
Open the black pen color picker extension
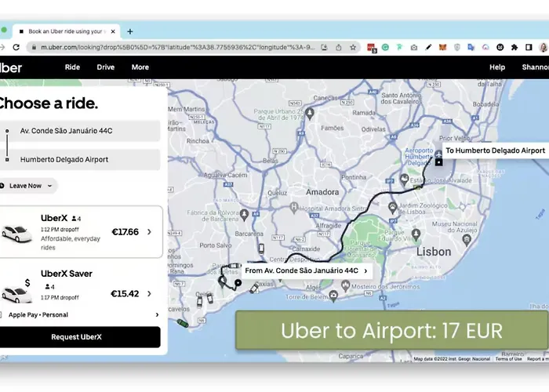pos(428,47)
